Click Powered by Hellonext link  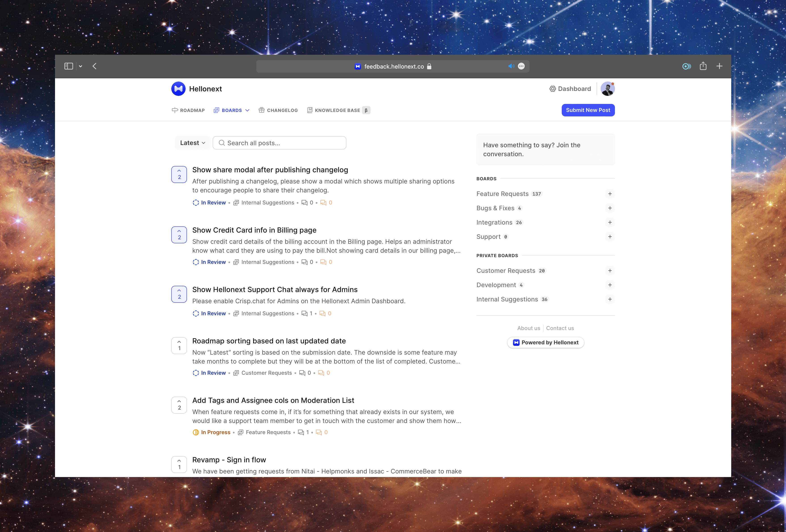click(x=545, y=342)
